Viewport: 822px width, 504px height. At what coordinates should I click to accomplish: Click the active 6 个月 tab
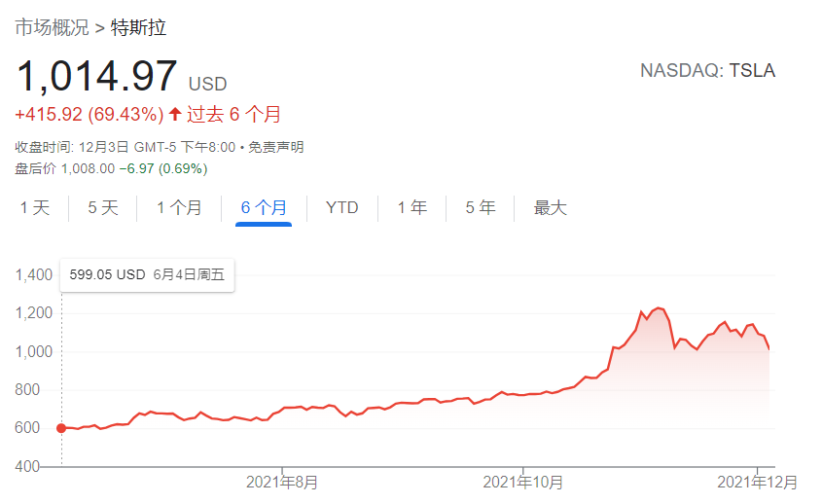coord(264,207)
